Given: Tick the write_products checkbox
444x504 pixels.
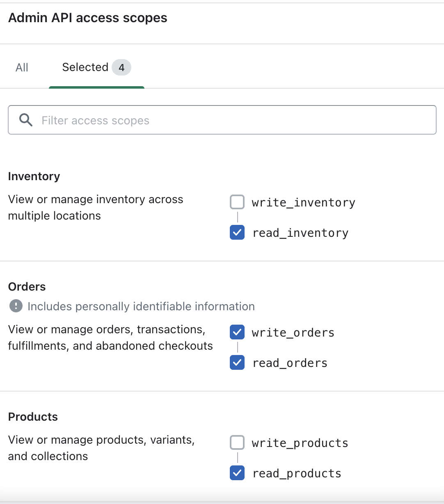Looking at the screenshot, I should click(x=237, y=443).
